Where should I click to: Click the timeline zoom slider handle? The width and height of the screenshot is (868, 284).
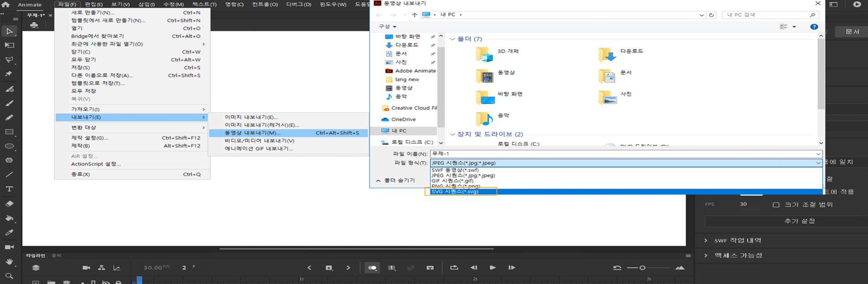click(642, 268)
